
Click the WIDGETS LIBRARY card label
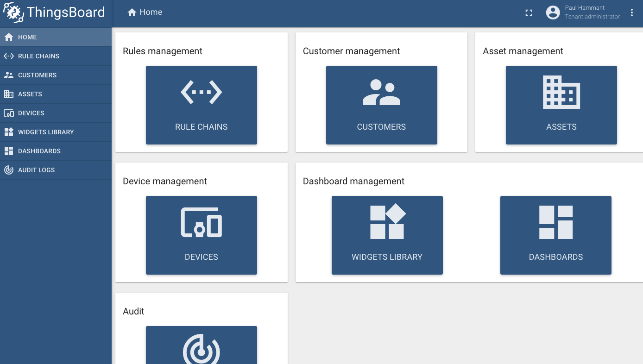click(387, 257)
